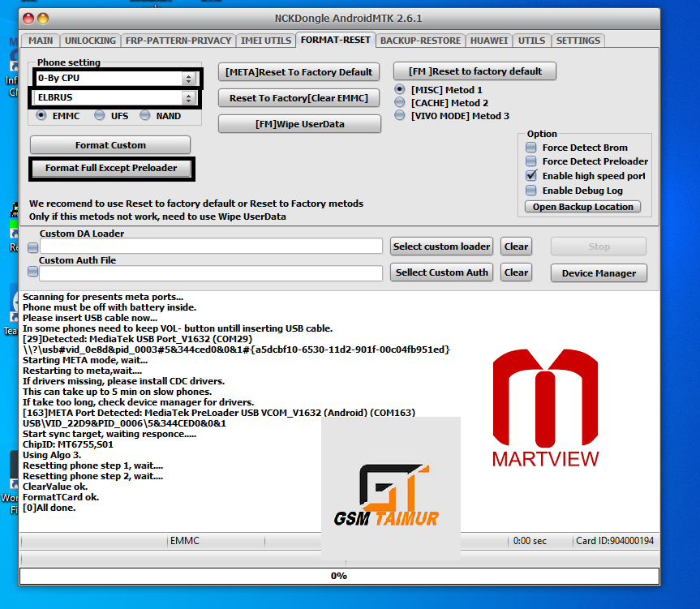Click the 'Using Algo 3.' log line

point(52,455)
